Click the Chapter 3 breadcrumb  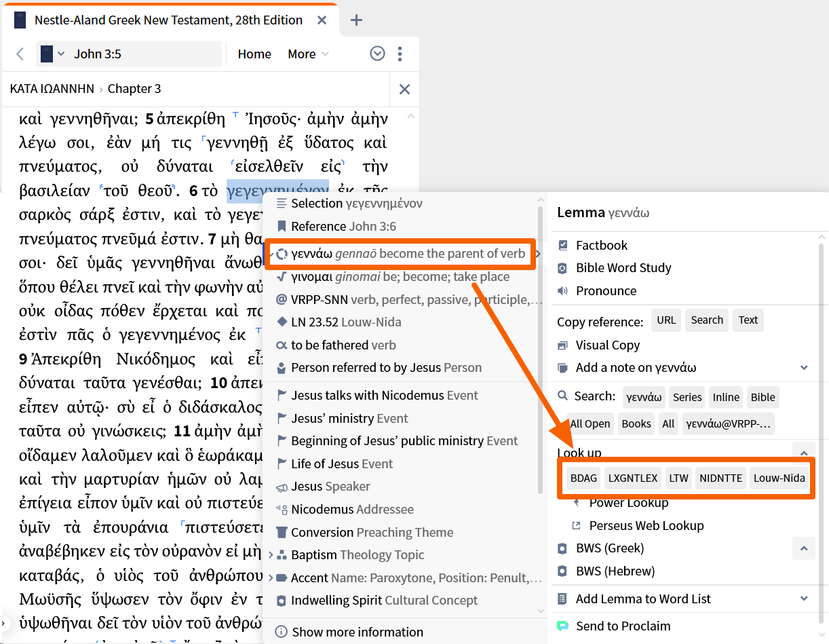[x=134, y=89]
